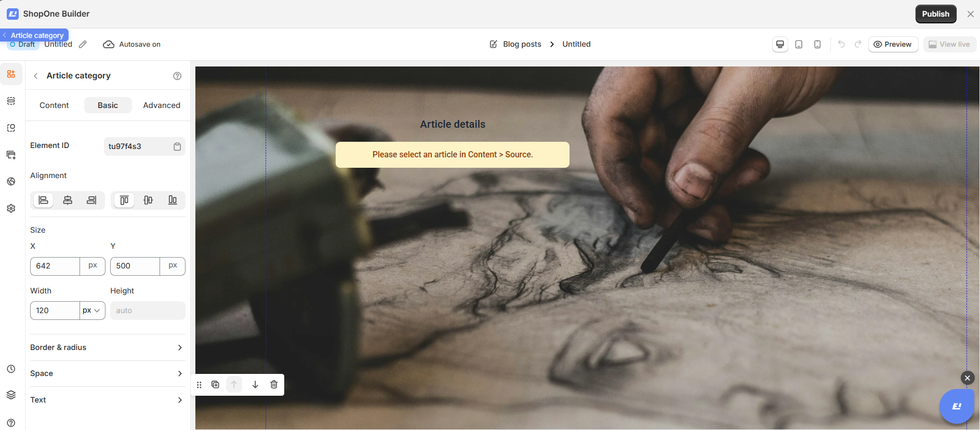Image resolution: width=980 pixels, height=430 pixels.
Task: Open the layers icon in sidebar
Action: tap(11, 395)
